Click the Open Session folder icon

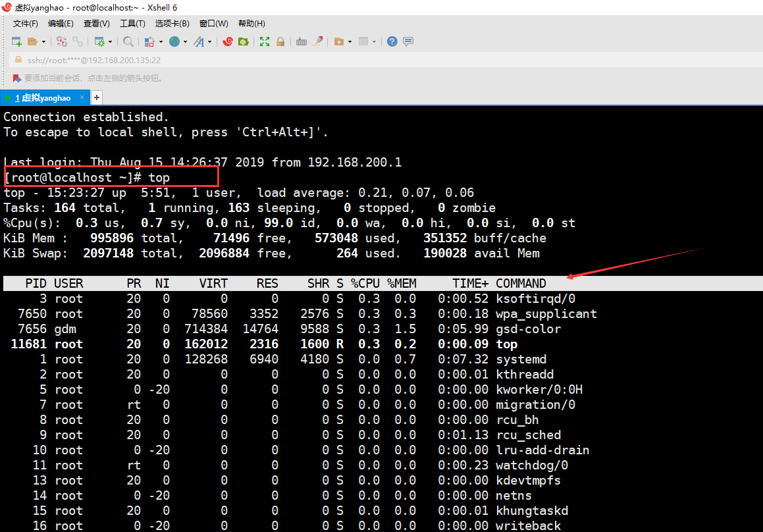33,42
